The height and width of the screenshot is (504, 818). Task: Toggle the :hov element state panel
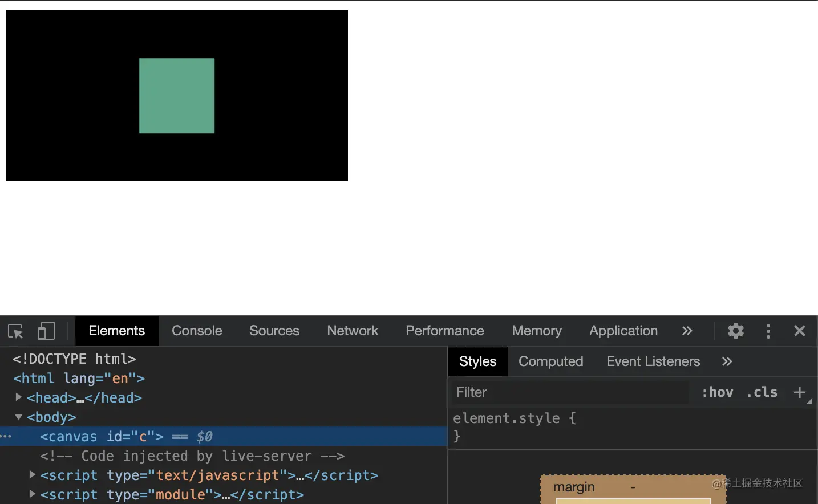[718, 392]
